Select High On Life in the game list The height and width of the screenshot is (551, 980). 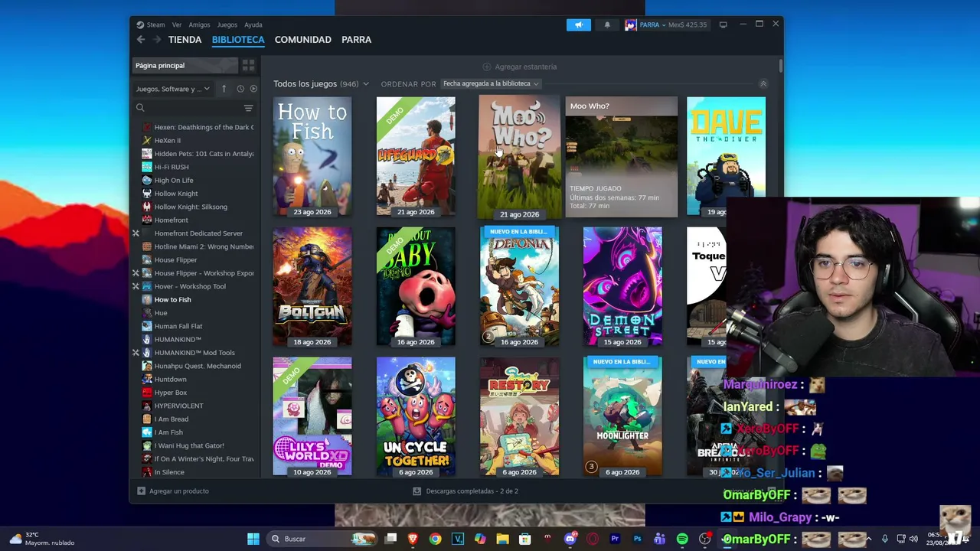(174, 181)
